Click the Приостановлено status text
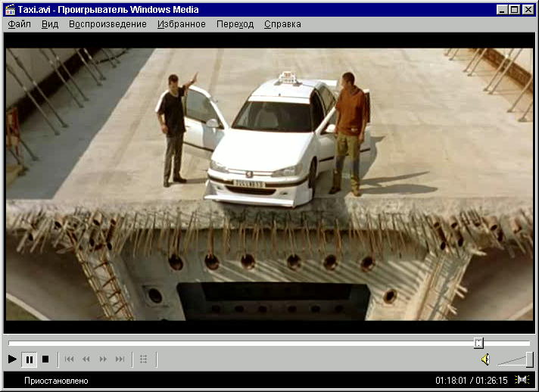The width and height of the screenshot is (539, 392). click(56, 381)
